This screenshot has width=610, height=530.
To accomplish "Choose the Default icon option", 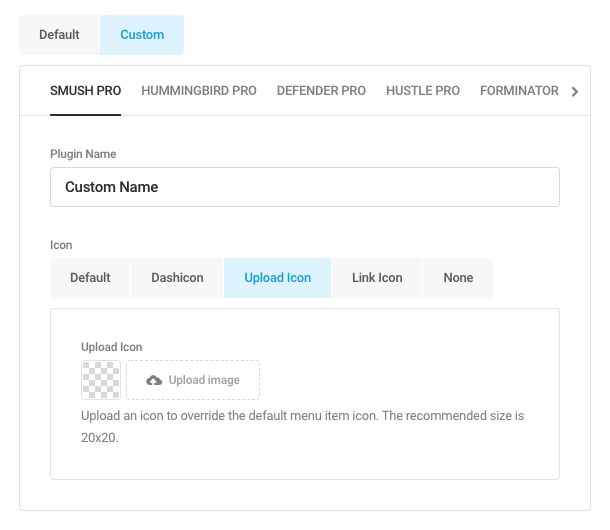I will 90,278.
